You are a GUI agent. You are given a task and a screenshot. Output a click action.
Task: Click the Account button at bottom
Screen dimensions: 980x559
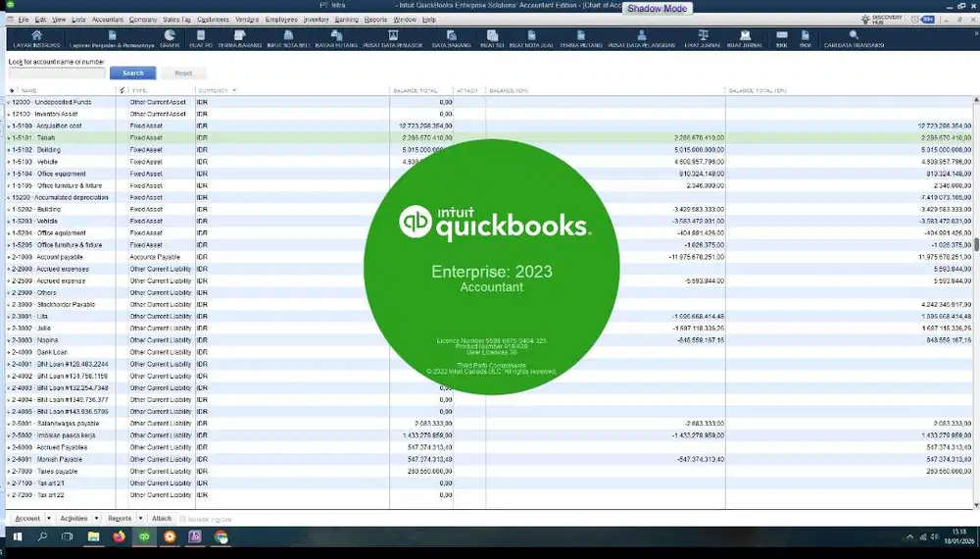point(26,519)
